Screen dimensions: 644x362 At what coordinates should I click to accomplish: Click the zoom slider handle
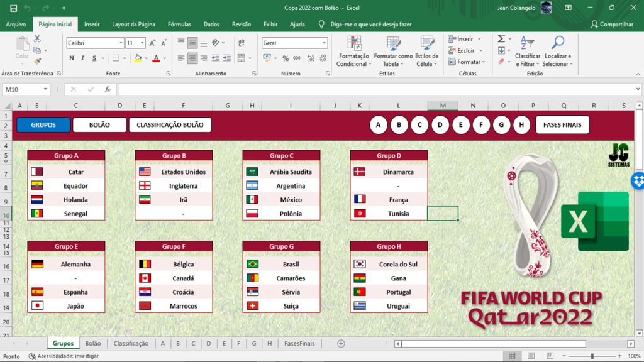(x=592, y=356)
